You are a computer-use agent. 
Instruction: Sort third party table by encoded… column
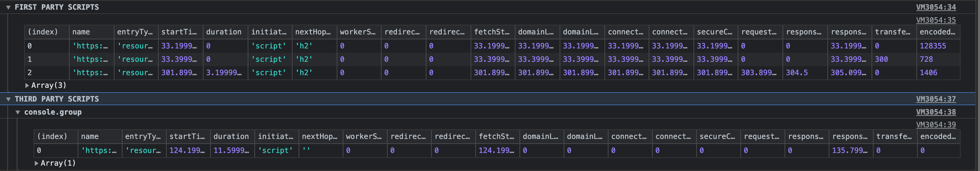coord(939,136)
